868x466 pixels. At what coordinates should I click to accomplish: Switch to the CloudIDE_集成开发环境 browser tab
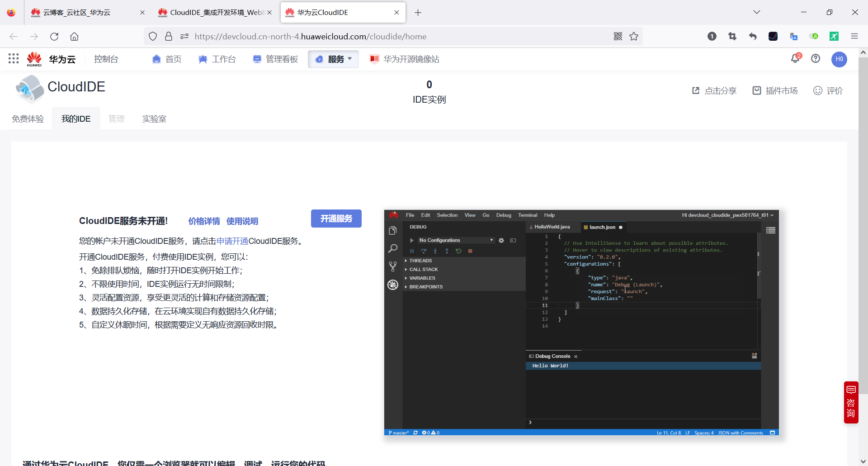pos(212,12)
